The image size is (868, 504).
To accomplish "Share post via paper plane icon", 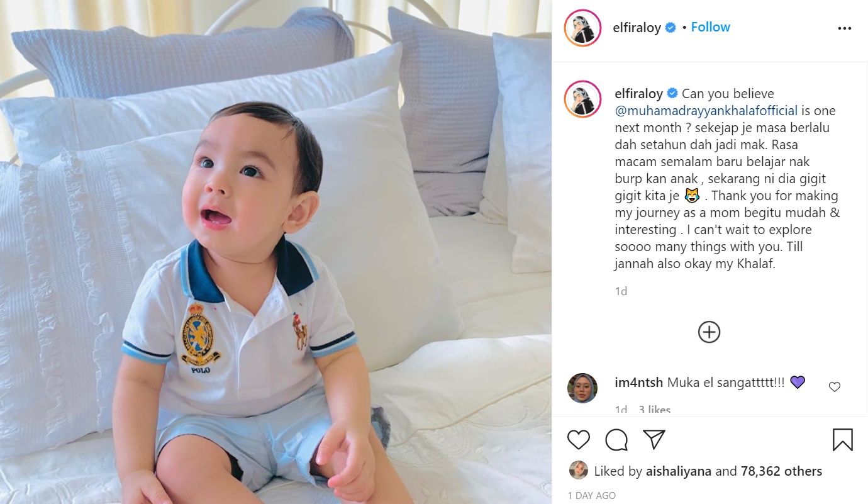I will [x=654, y=439].
